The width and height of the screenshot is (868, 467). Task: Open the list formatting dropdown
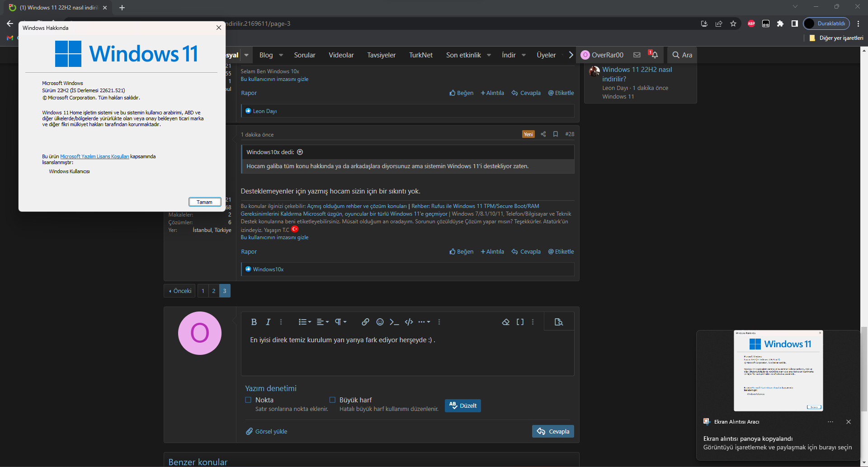[x=305, y=322]
